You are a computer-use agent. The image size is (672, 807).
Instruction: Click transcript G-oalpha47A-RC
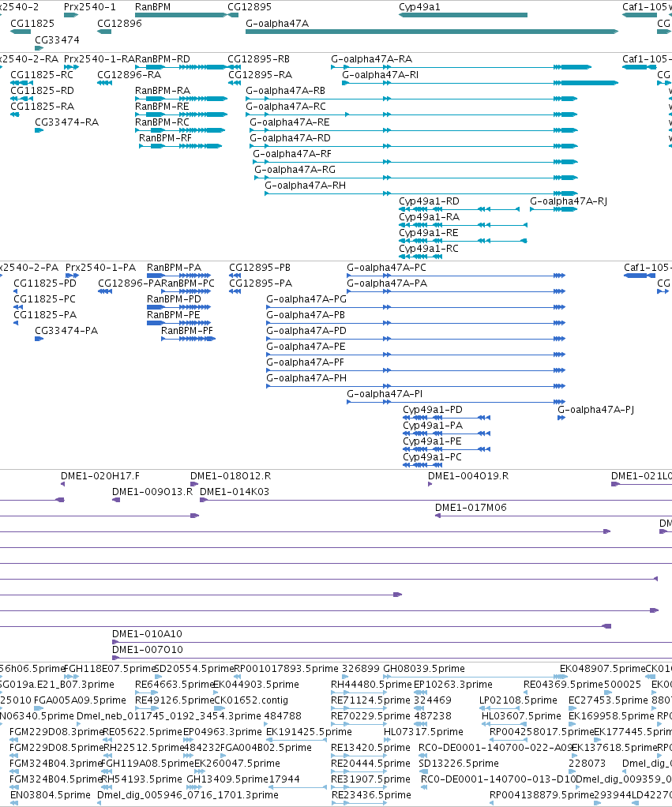click(x=286, y=107)
